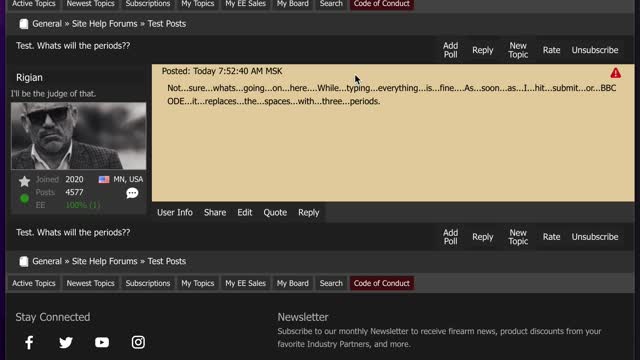The width and height of the screenshot is (640, 360).
Task: Open Site Help Forums in the top breadcrumb
Action: 104,24
